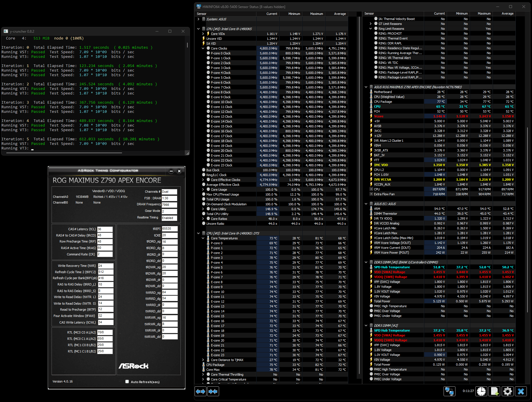Click the thermometer icon next to CPU Package in the left pane
532x402 pixels.
pyautogui.click(x=203, y=365)
